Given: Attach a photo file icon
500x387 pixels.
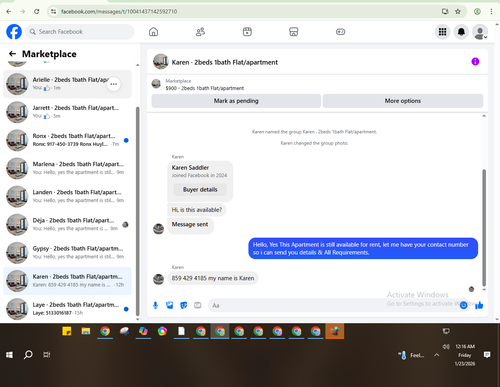Looking at the screenshot, I should pyautogui.click(x=170, y=305).
